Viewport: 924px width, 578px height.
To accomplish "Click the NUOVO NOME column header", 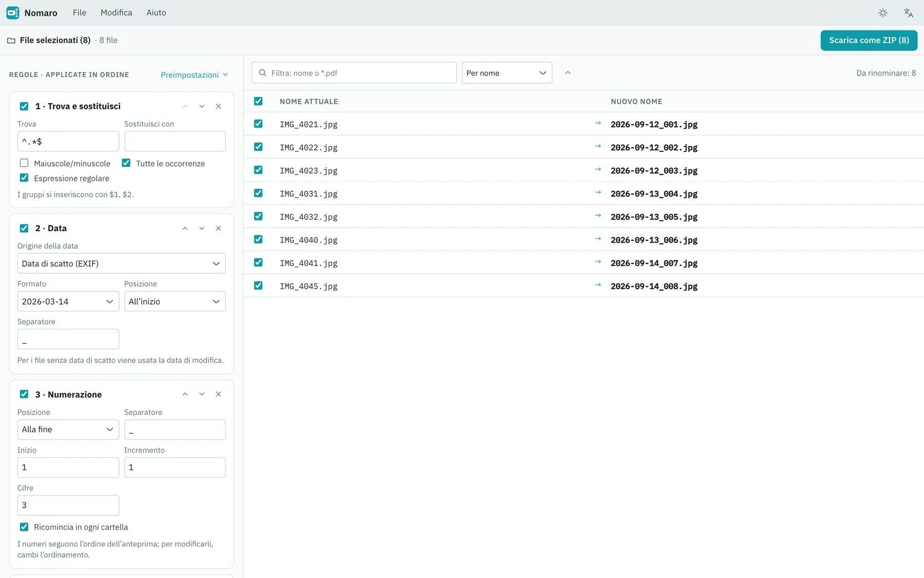I will tap(637, 102).
